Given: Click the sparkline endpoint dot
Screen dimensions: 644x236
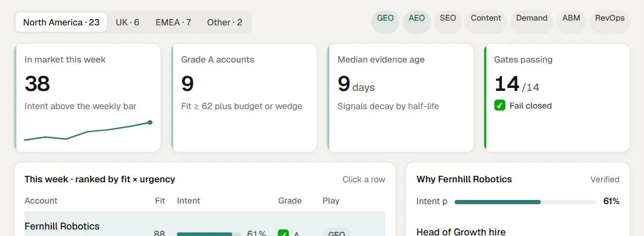Looking at the screenshot, I should click(x=150, y=122).
